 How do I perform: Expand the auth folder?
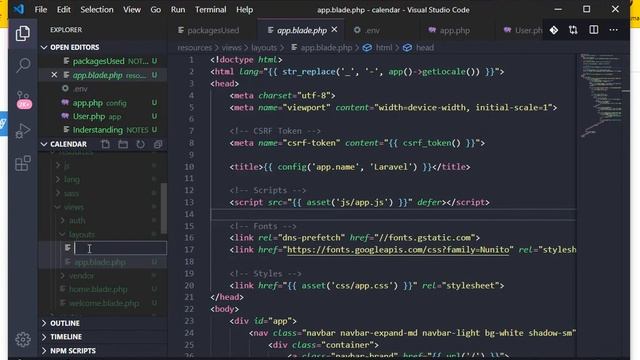77,220
